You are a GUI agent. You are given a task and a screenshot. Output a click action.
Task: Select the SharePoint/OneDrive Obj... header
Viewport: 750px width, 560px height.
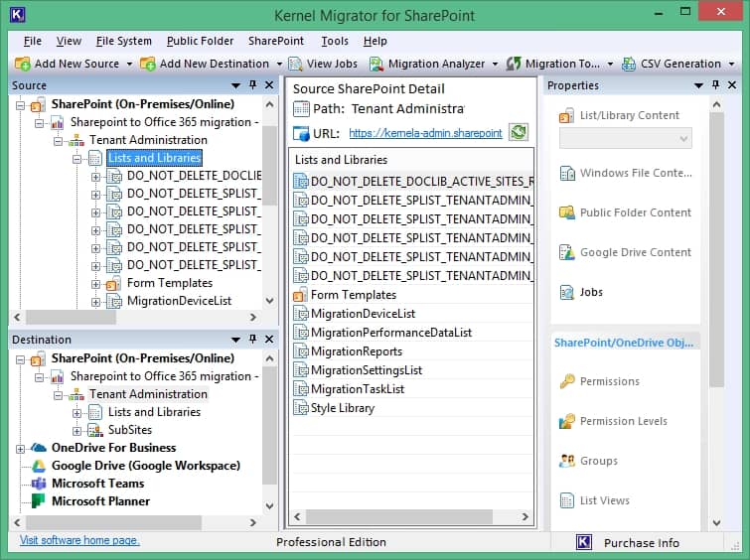pos(624,343)
